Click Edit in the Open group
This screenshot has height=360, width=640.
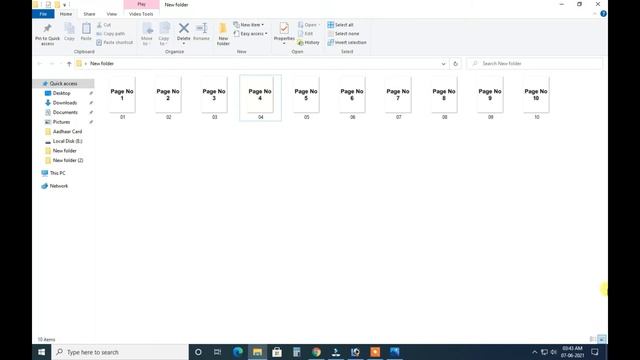305,33
